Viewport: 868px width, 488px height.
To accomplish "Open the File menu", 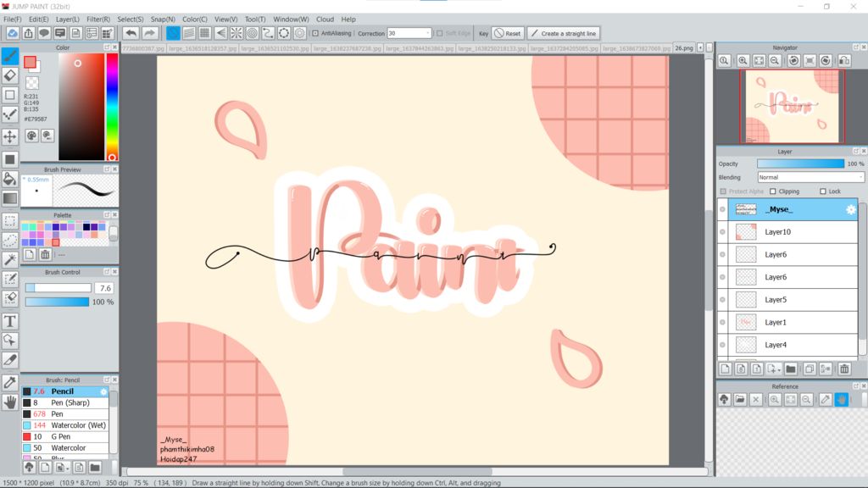I will coord(12,19).
